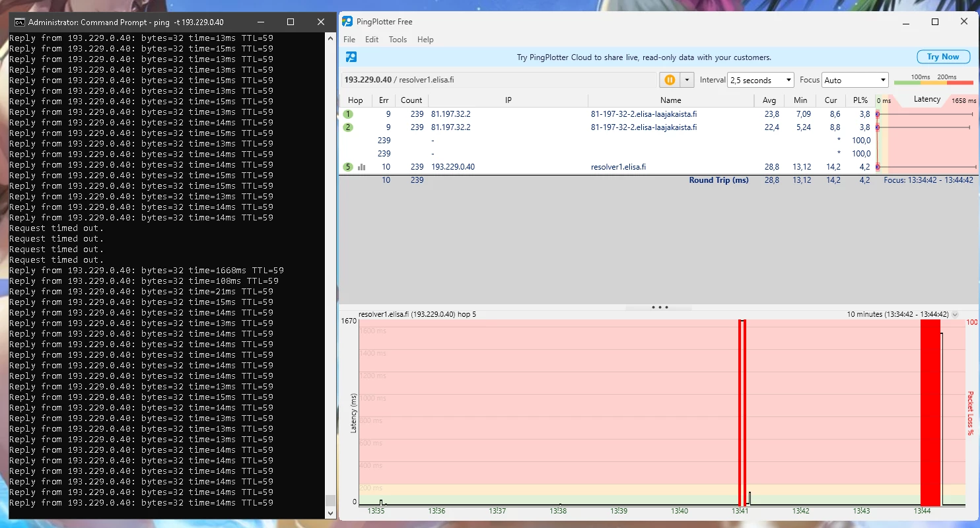Click the wide red packet loss bar at 13:44
980x528 pixels.
click(x=930, y=412)
